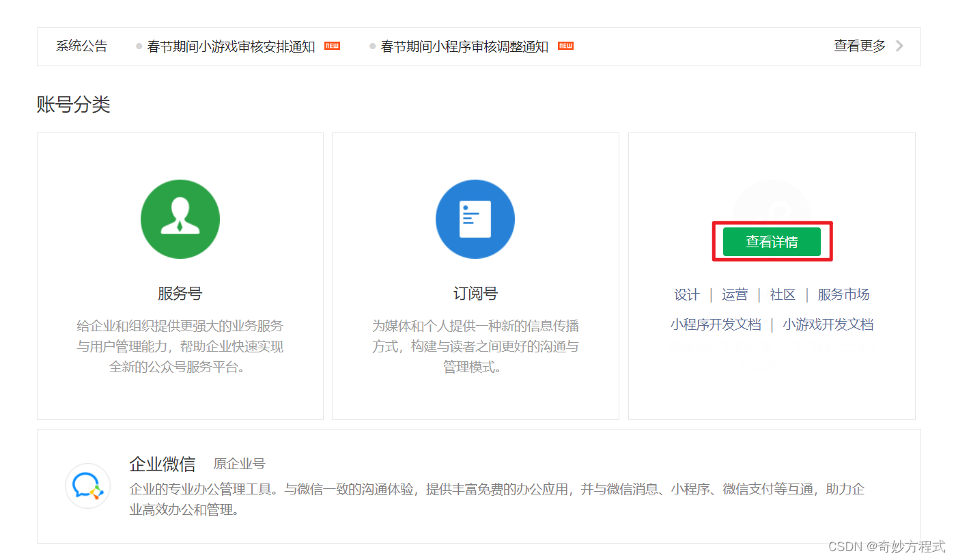Open 小游戏开发文档 link

[x=828, y=324]
